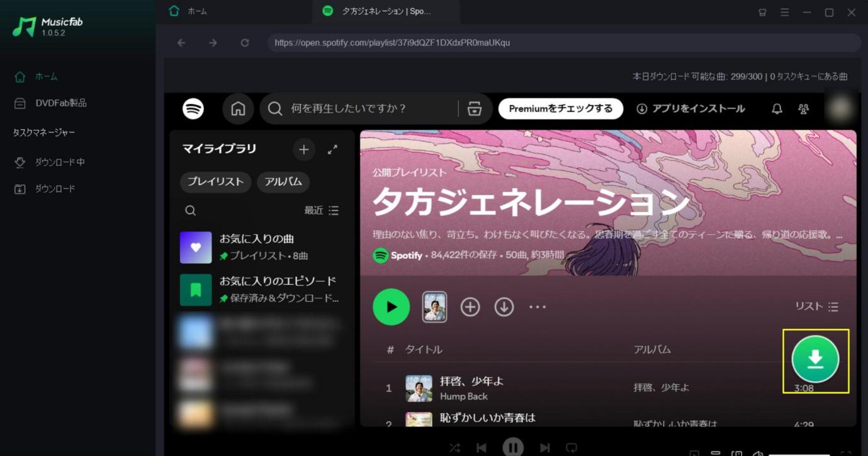Click the タイトル column header
Image resolution: width=868 pixels, height=456 pixels.
coord(424,350)
